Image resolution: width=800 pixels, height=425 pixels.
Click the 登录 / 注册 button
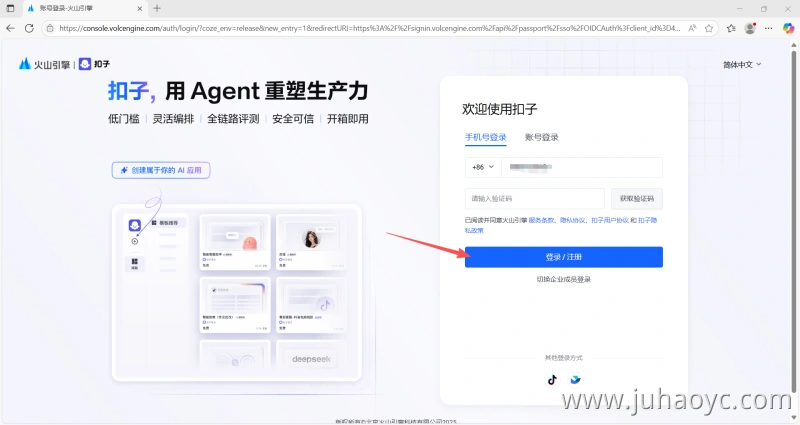(564, 257)
